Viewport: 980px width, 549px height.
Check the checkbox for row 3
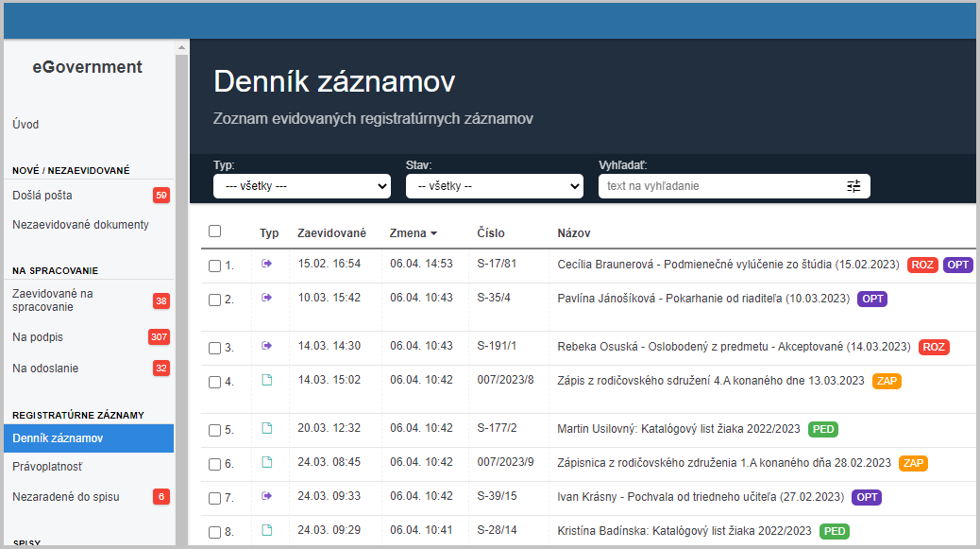(215, 348)
